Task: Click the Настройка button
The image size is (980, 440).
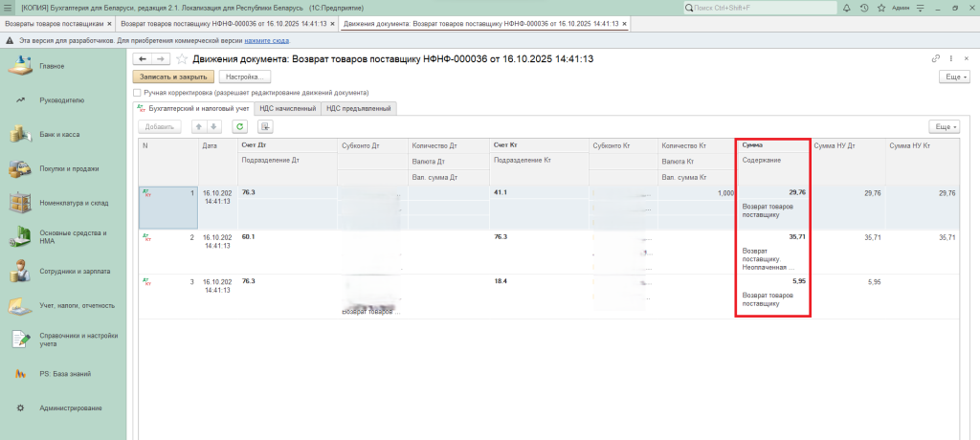Action: tap(245, 77)
